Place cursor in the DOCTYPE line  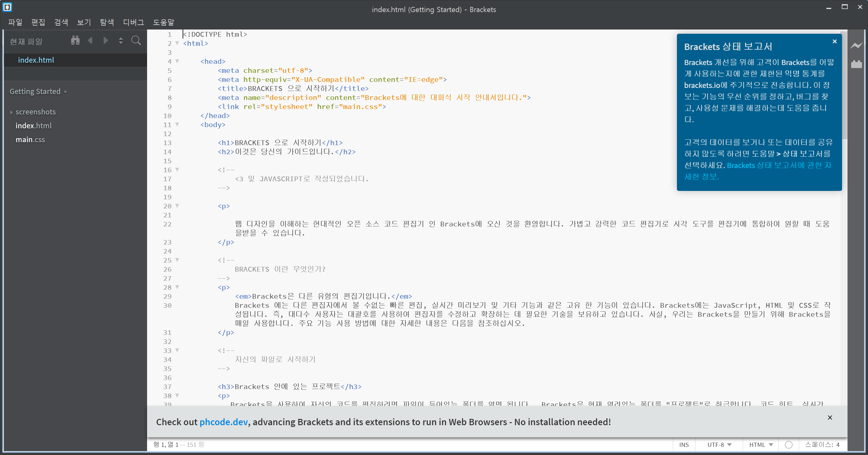[x=215, y=34]
